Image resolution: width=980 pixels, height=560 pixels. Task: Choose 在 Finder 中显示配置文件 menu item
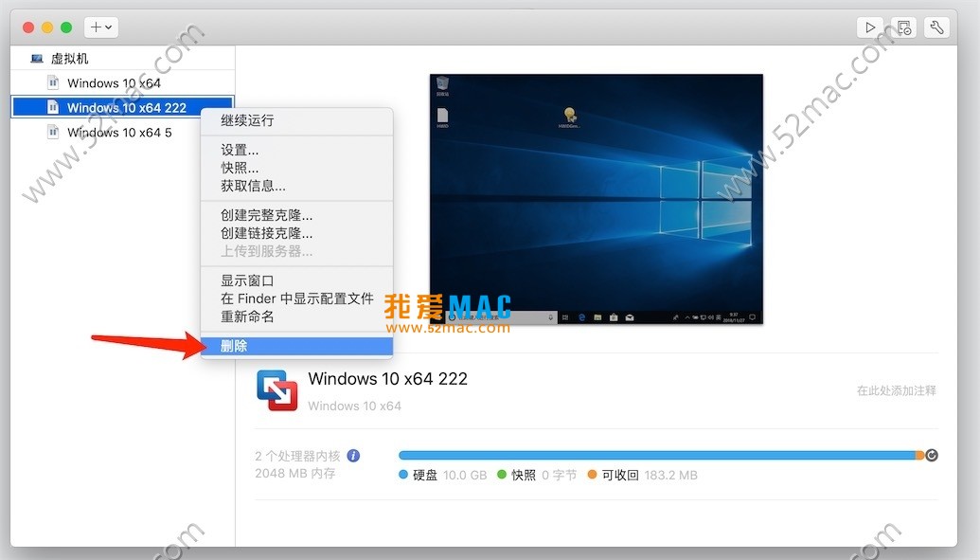click(297, 298)
